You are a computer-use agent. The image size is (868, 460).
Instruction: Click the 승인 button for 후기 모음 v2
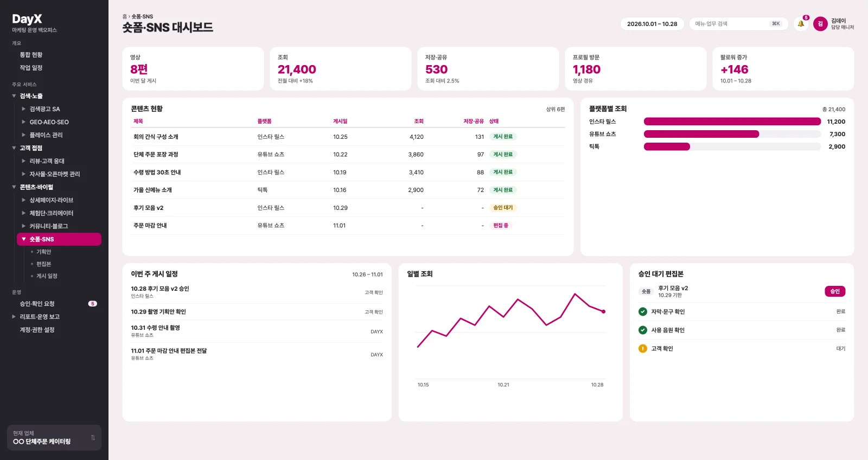click(835, 291)
